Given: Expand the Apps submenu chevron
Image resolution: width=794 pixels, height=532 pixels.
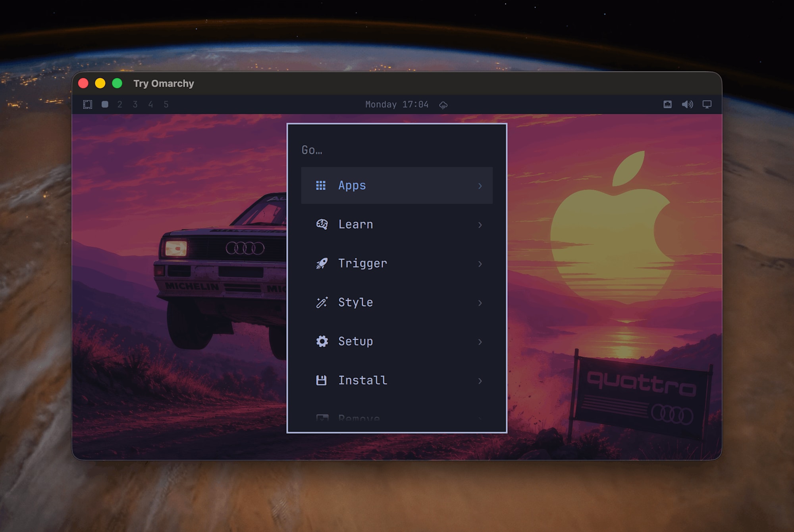Looking at the screenshot, I should [x=480, y=186].
